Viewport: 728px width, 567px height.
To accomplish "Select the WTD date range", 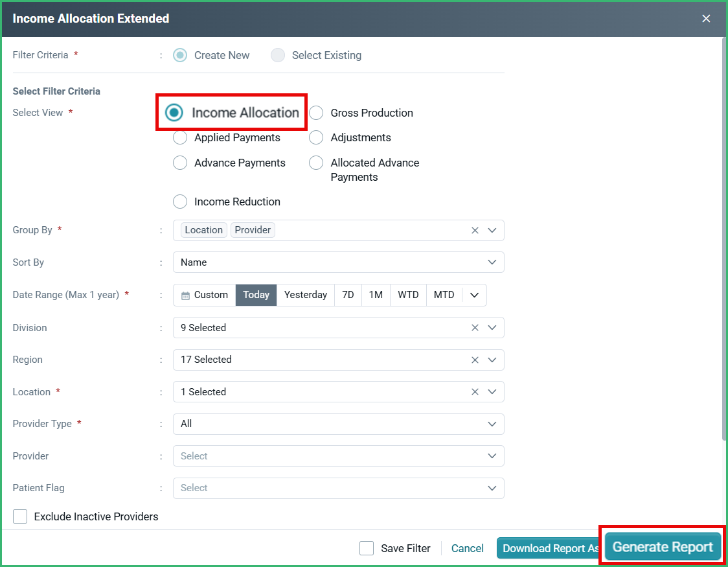I will [x=408, y=295].
